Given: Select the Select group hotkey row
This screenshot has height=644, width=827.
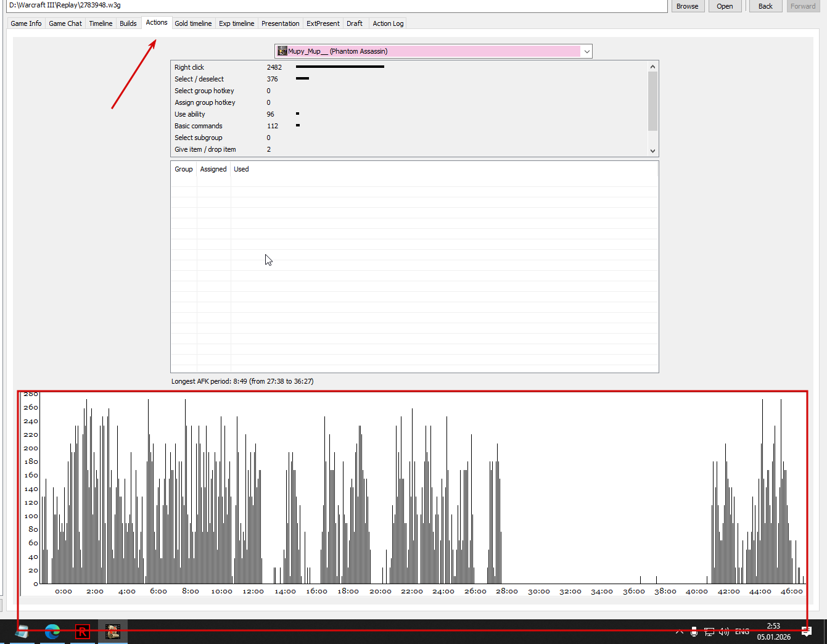Looking at the screenshot, I should (x=409, y=91).
